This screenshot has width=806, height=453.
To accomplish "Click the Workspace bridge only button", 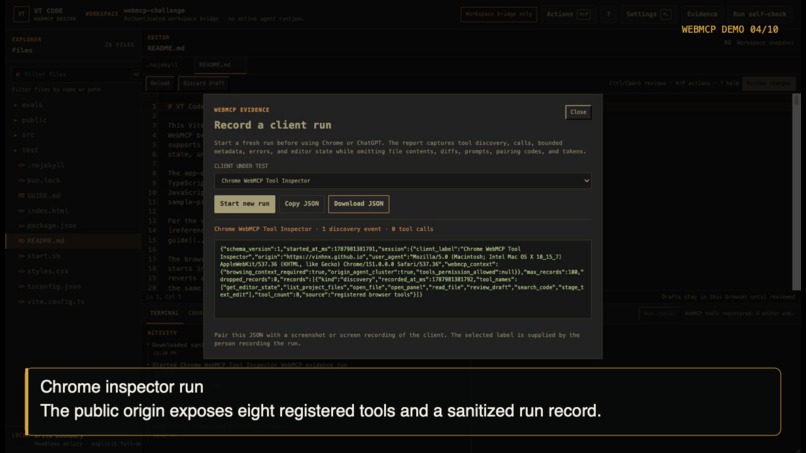I will pos(499,14).
